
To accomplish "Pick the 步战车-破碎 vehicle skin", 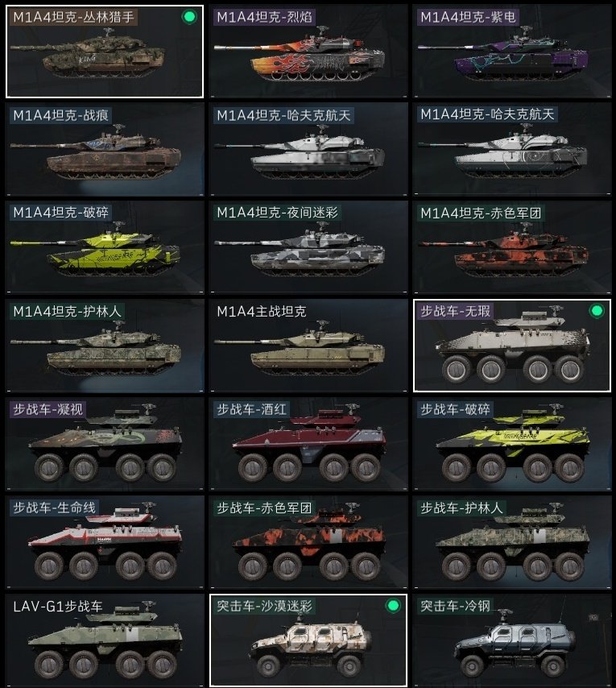I will tap(512, 444).
